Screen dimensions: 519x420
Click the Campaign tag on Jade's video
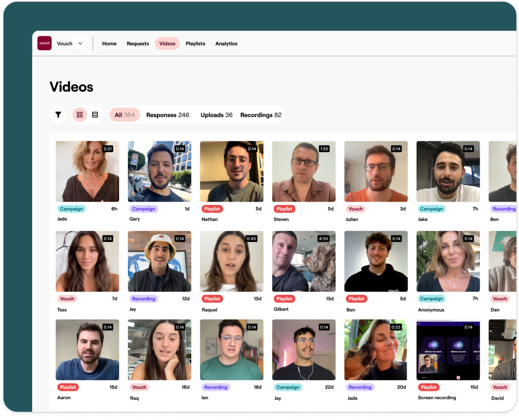click(71, 208)
